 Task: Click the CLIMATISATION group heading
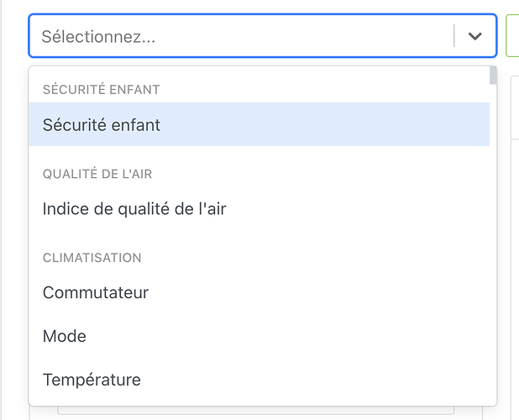pos(92,258)
